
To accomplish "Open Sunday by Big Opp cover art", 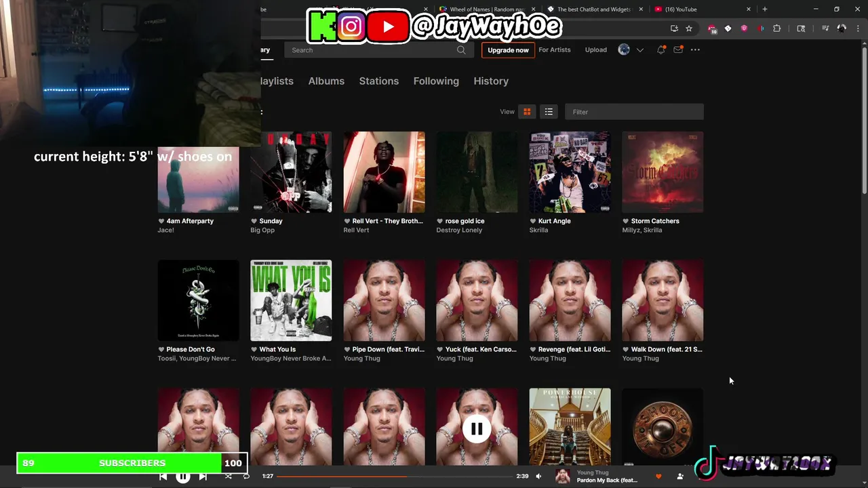I will point(291,172).
